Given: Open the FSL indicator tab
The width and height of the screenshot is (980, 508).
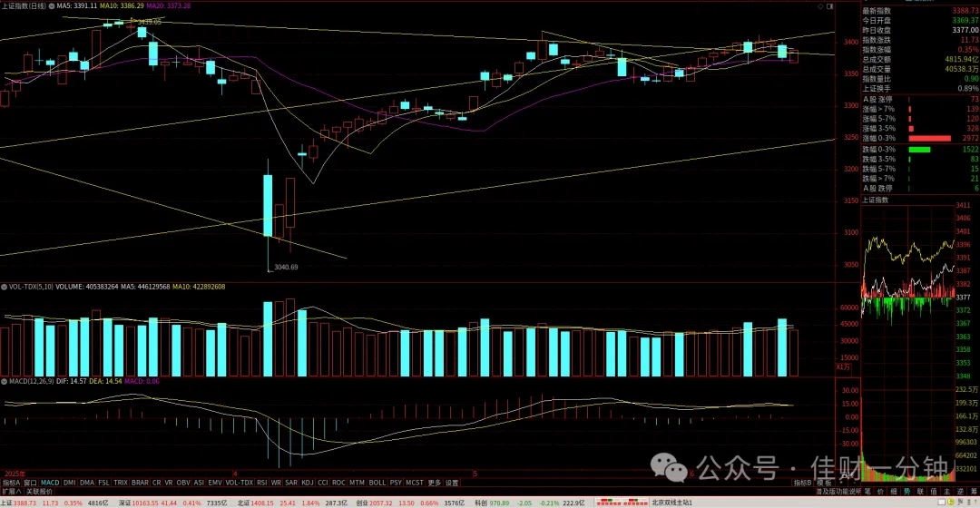Looking at the screenshot, I should coord(103,483).
